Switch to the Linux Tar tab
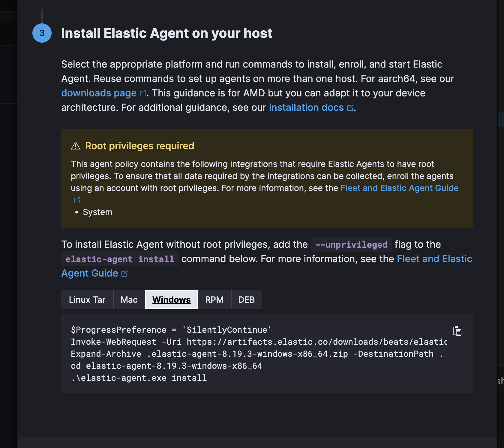Image resolution: width=504 pixels, height=448 pixels. click(x=87, y=300)
